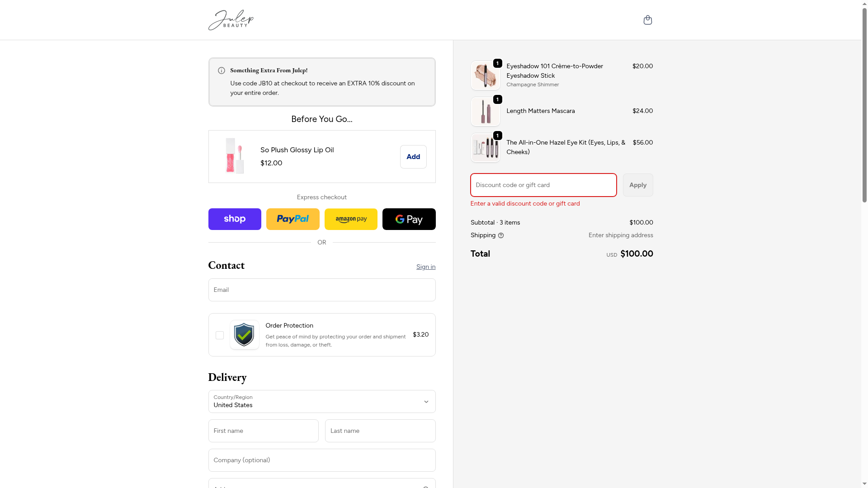868x488 pixels.
Task: Enable the Order Protection checkbox
Action: click(x=220, y=335)
